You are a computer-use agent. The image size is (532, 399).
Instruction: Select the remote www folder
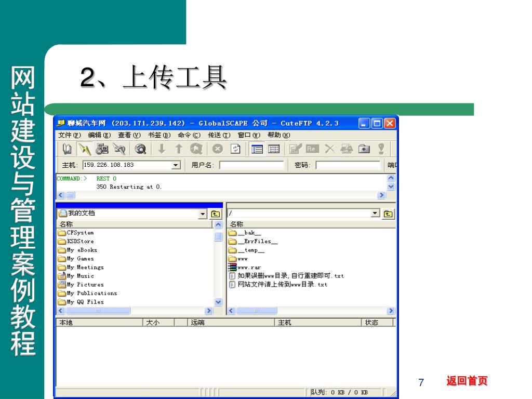(238, 259)
